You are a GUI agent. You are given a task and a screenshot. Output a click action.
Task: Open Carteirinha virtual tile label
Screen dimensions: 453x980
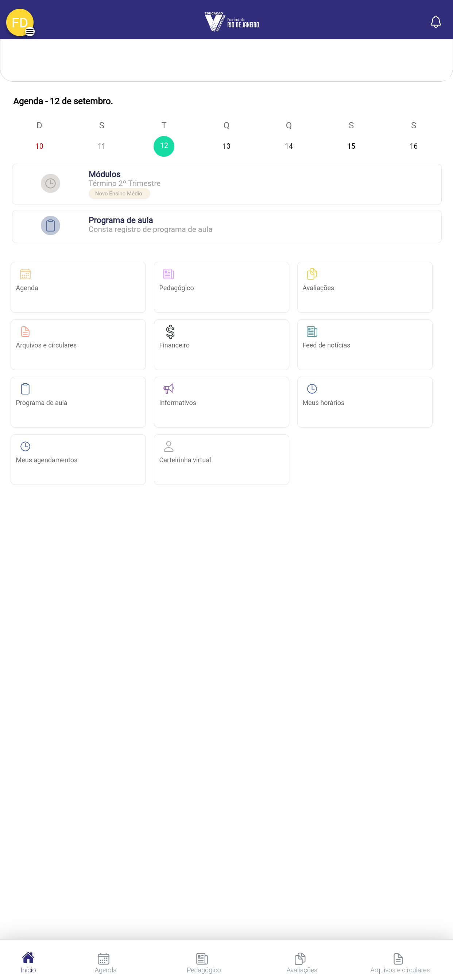pos(185,460)
